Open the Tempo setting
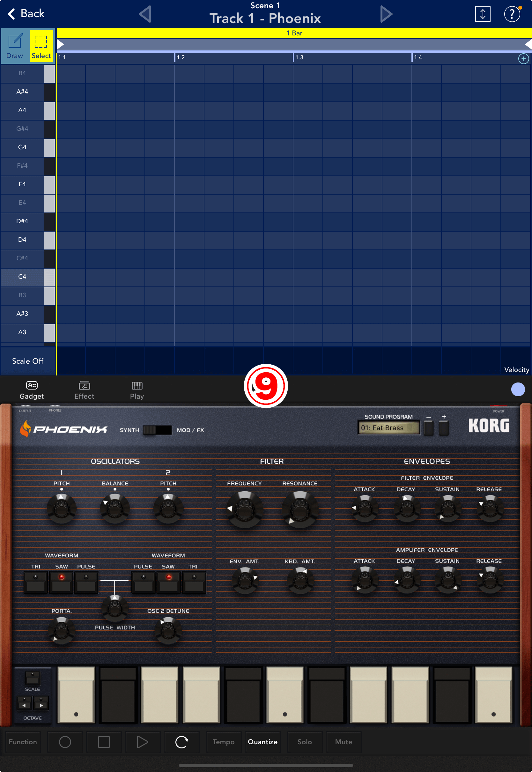Image resolution: width=532 pixels, height=772 pixels. click(224, 742)
